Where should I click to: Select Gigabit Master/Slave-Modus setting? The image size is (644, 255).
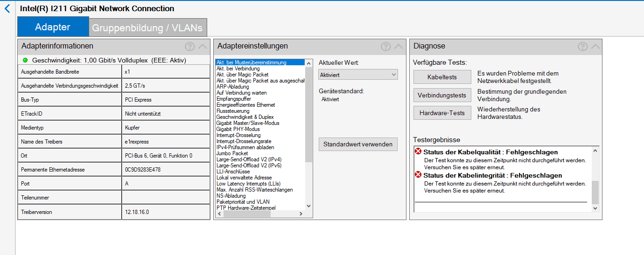click(260, 123)
